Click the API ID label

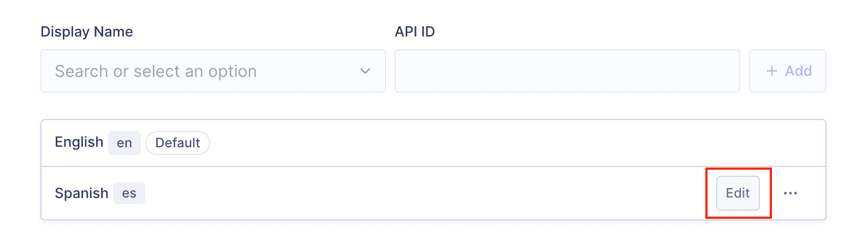pos(415,32)
